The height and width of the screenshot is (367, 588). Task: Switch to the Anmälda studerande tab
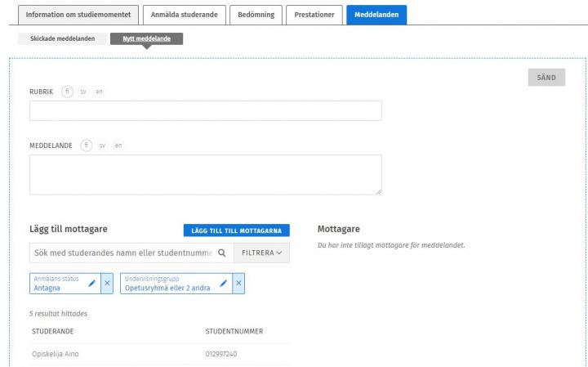pos(185,14)
